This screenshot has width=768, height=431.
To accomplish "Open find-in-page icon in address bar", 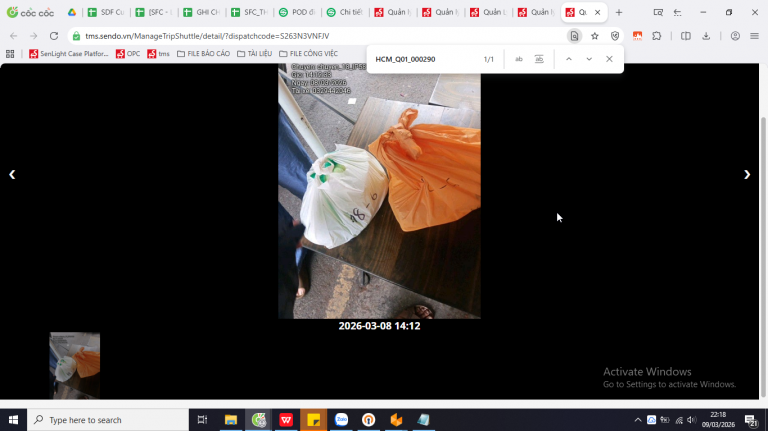I will pyautogui.click(x=575, y=36).
